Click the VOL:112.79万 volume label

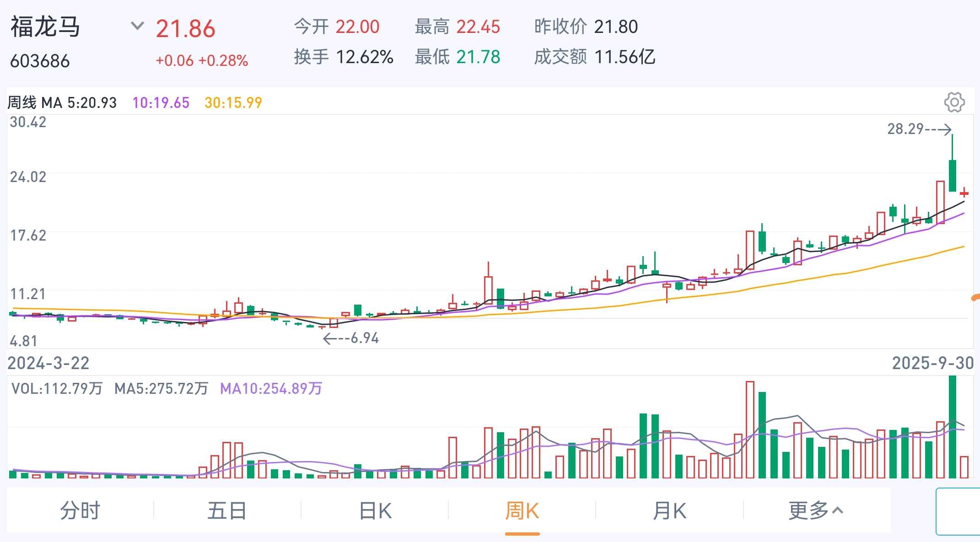57,389
